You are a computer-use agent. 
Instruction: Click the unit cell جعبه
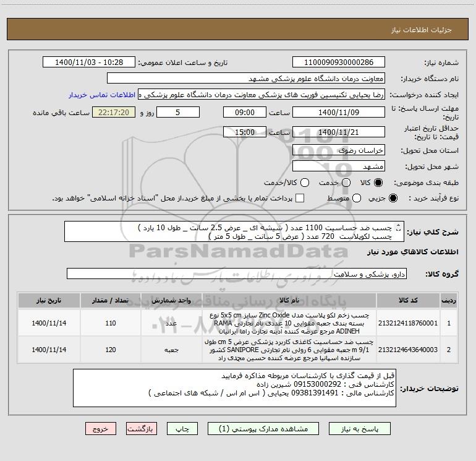tap(171, 350)
